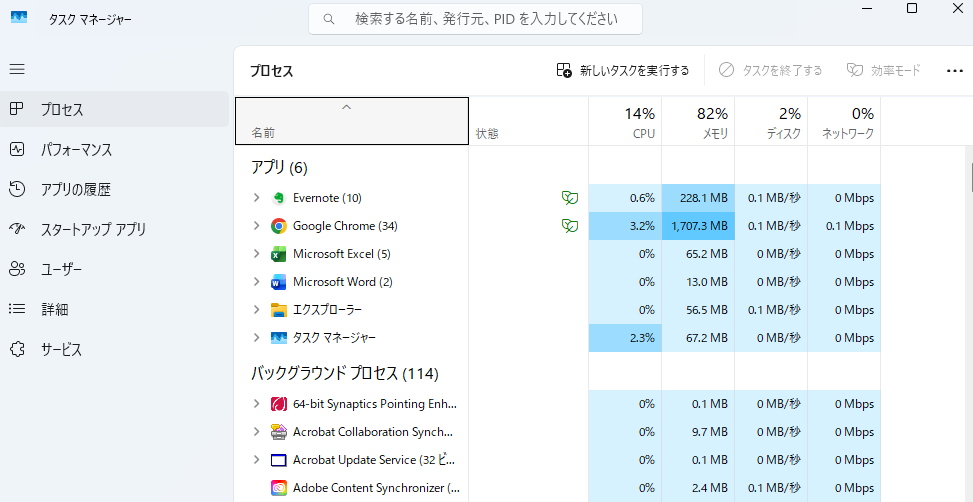The image size is (973, 502).
Task: Click the Acrobat Collaboration Synchronizer icon
Action: pyautogui.click(x=279, y=432)
